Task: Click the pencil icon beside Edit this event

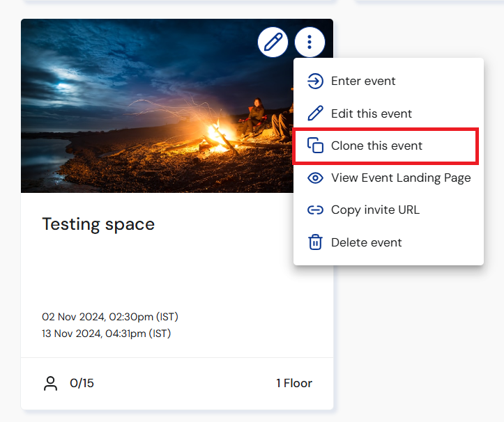Action: (x=316, y=114)
